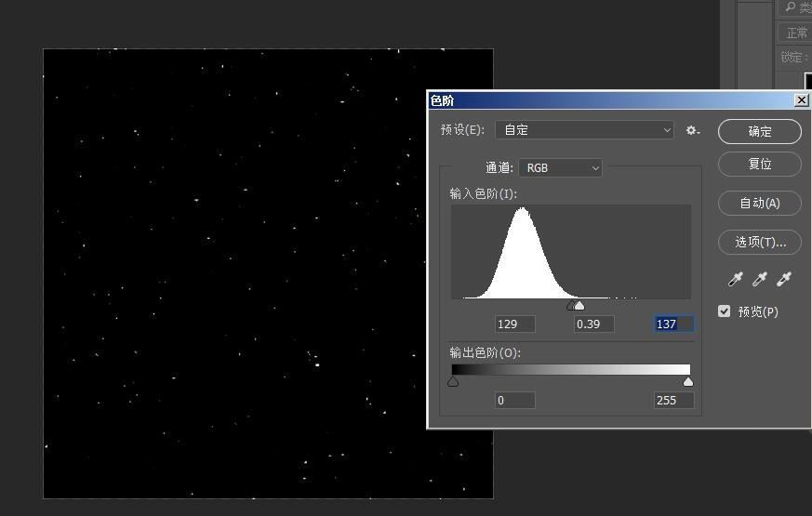This screenshot has width=812, height=516.
Task: Click the layer search filter icon
Action: pyautogui.click(x=791, y=7)
